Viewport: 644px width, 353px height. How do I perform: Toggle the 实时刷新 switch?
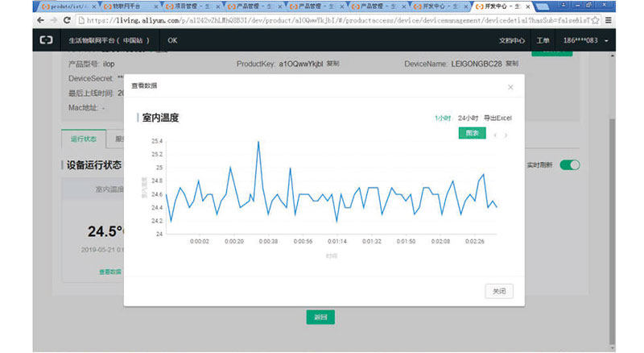[570, 165]
